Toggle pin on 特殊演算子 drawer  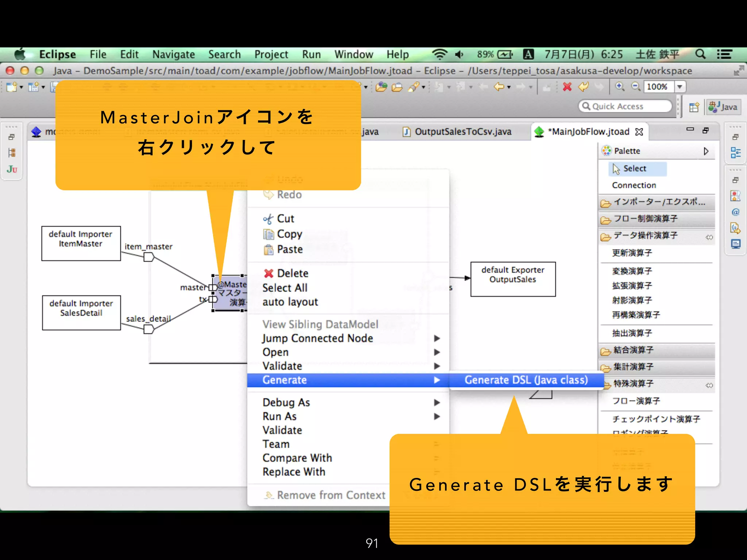tap(709, 385)
